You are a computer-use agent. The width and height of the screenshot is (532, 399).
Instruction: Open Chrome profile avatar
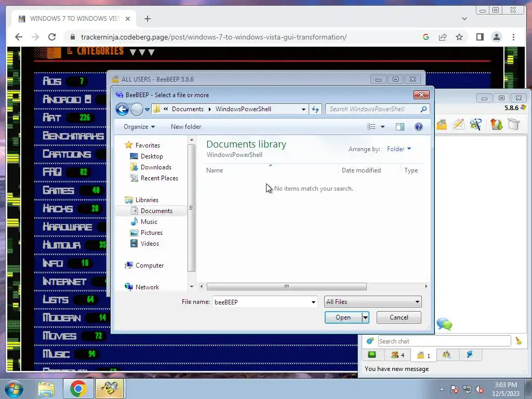pyautogui.click(x=497, y=37)
